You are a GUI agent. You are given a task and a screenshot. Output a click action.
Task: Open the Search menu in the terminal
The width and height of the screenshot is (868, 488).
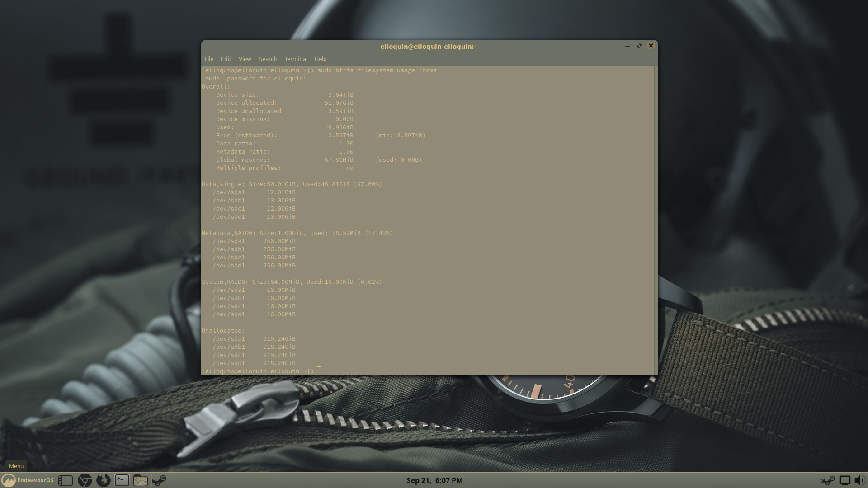[268, 59]
